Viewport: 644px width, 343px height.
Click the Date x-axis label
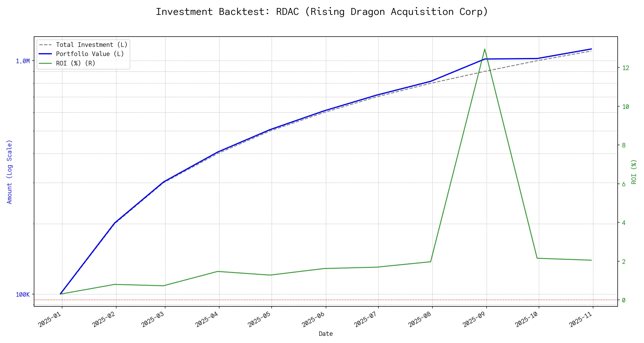326,334
